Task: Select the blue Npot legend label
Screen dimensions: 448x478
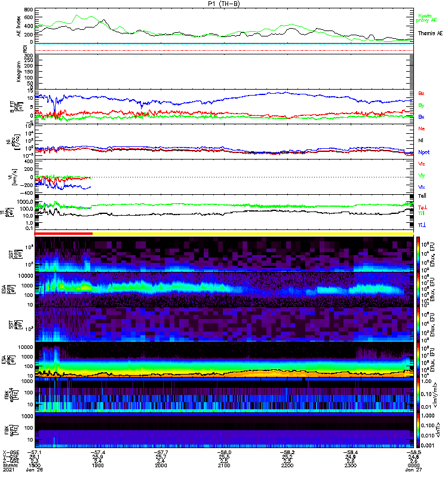Action: point(424,152)
